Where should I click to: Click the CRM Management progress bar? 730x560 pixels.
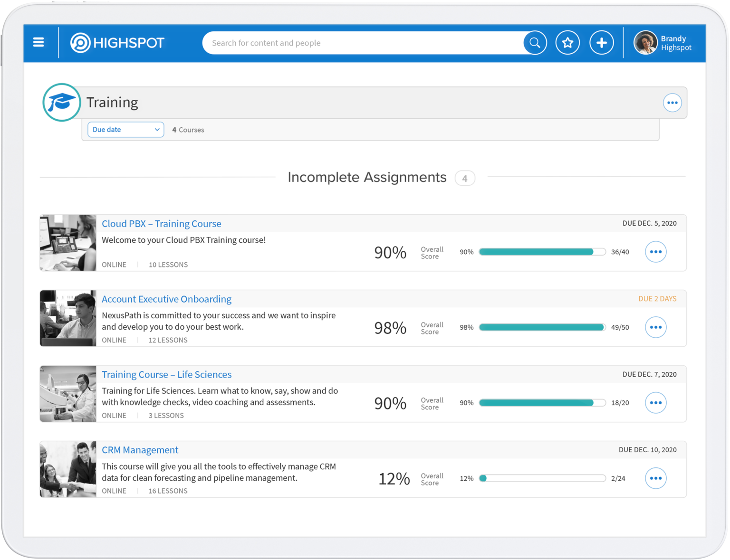pos(542,478)
